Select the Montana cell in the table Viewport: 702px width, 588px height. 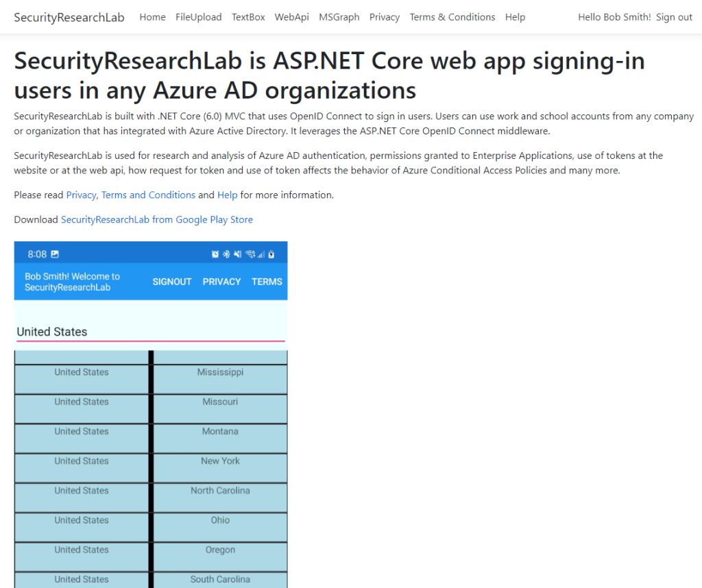pyautogui.click(x=220, y=439)
